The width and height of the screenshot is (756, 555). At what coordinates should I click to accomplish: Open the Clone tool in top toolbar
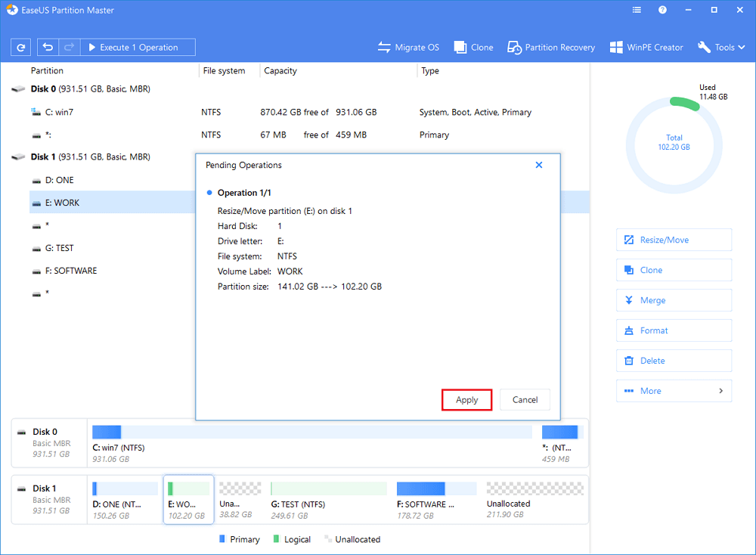473,47
